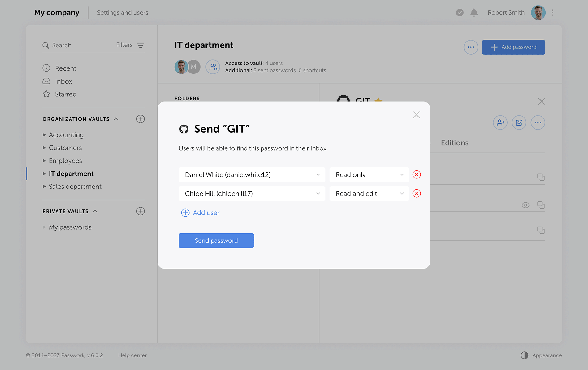Remove Daniel White from recipients list
The width and height of the screenshot is (588, 370).
(417, 175)
